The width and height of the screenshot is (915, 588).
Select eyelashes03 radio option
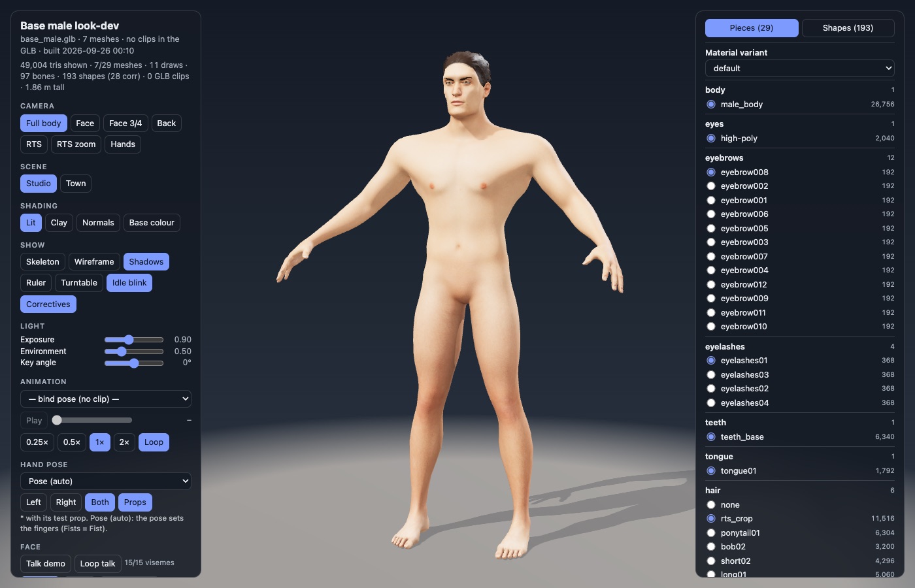(711, 375)
